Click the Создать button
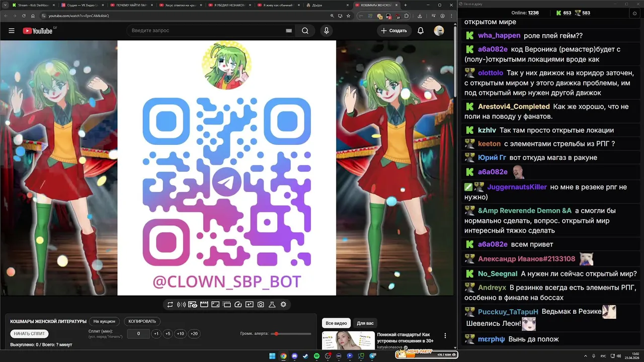644x362 pixels. (x=393, y=31)
